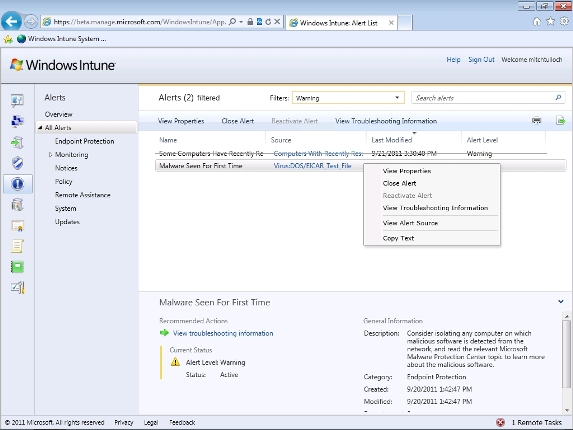Image resolution: width=573 pixels, height=430 pixels.
Task: Choose View Alert Source in context menu
Action: (x=410, y=223)
